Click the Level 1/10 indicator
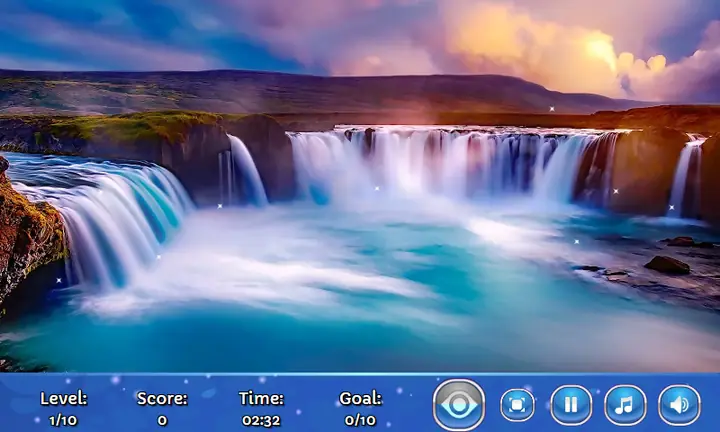This screenshot has height=432, width=720. [x=63, y=409]
